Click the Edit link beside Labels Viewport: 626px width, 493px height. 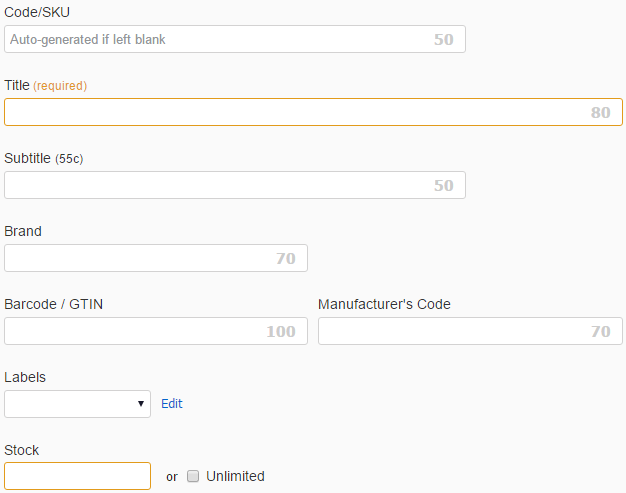[x=172, y=404]
